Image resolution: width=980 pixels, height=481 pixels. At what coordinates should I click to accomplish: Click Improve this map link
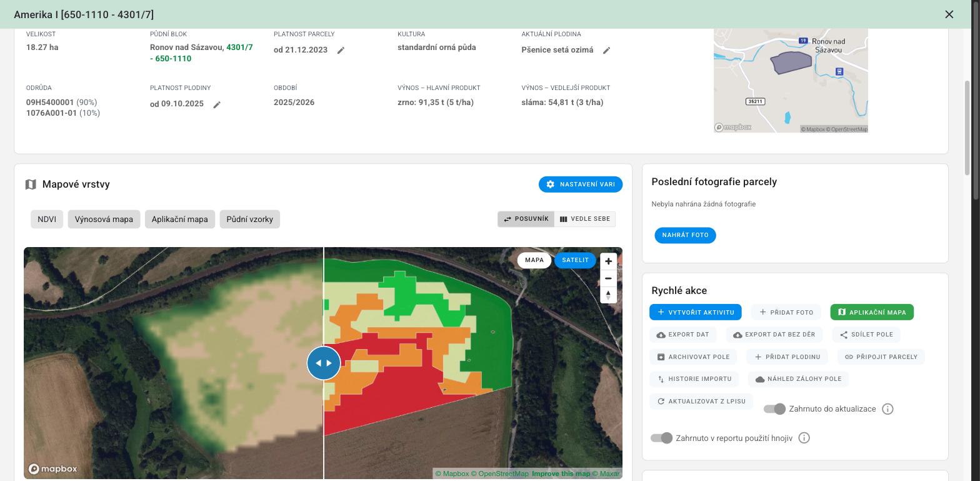pyautogui.click(x=561, y=473)
